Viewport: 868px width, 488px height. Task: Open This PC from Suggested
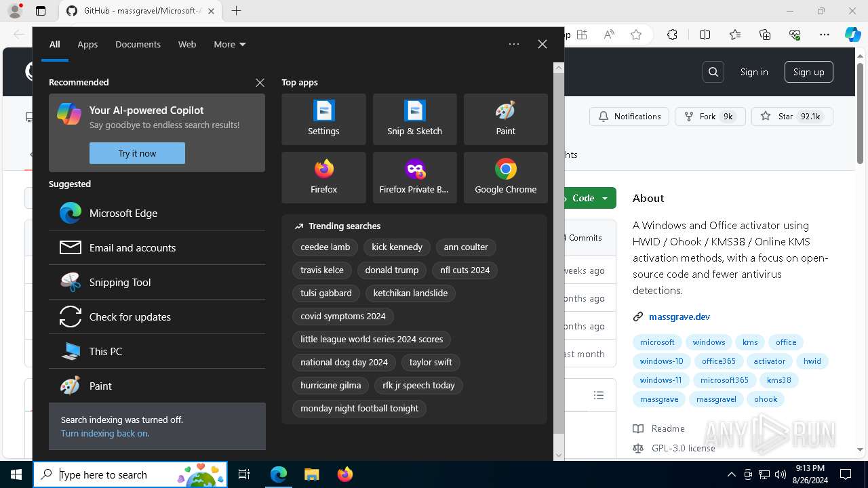tap(157, 351)
